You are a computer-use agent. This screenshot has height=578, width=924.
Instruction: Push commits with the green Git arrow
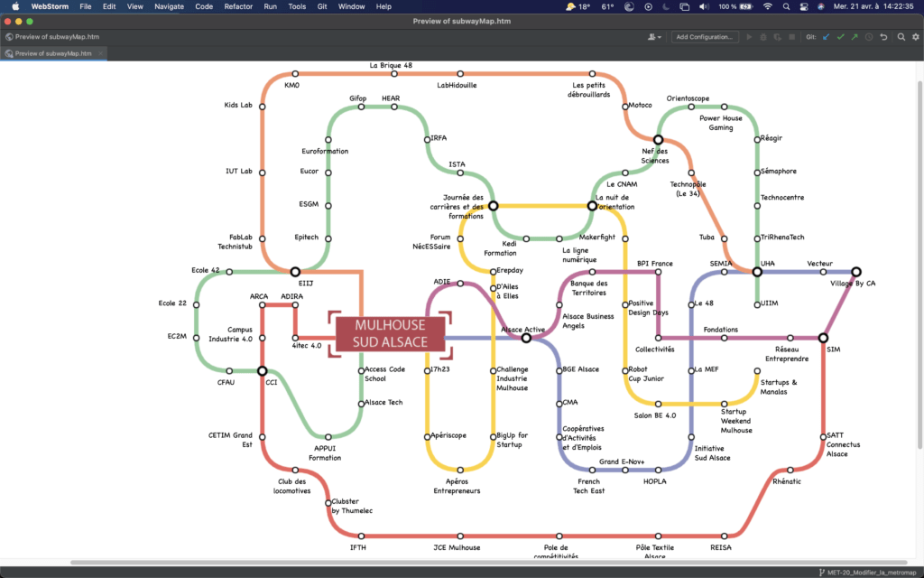point(855,37)
